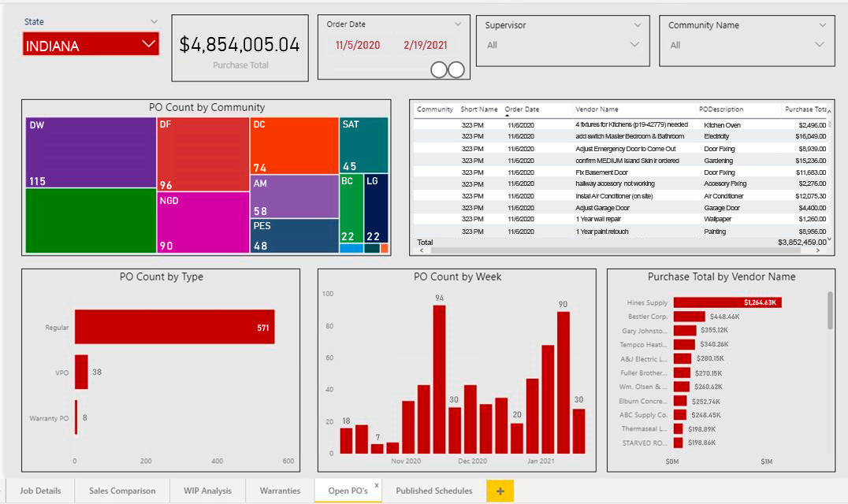Click the start date 11/5/2020 field
The image size is (848, 504).
point(358,46)
